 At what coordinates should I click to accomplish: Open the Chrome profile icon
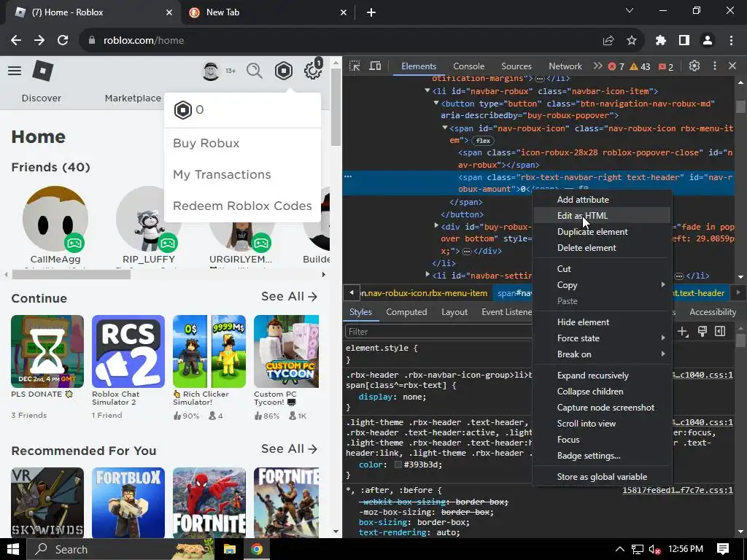point(708,41)
